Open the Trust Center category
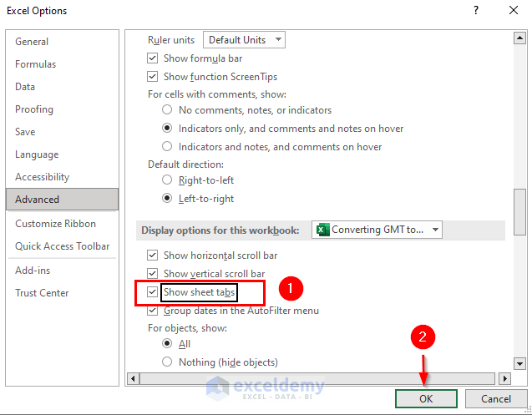This screenshot has height=415, width=532. pos(62,293)
